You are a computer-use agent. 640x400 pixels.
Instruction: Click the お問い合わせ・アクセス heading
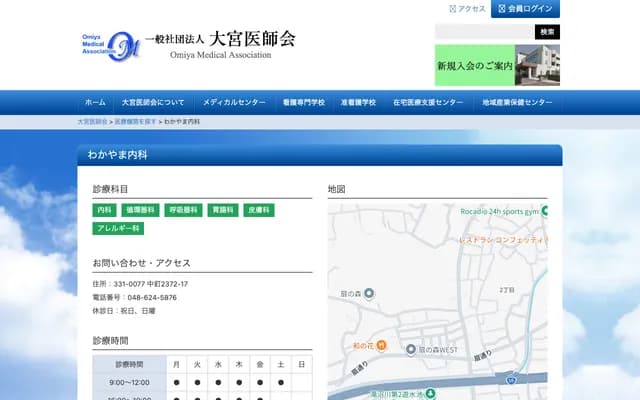[142, 263]
